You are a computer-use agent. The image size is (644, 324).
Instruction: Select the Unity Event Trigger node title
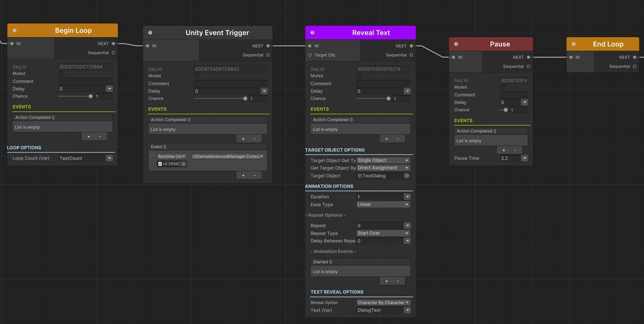click(217, 33)
